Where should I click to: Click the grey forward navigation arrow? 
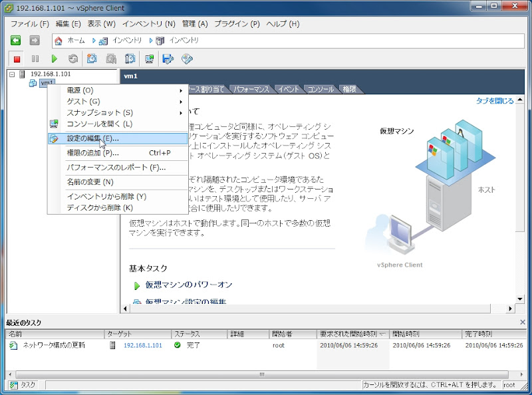[35, 41]
